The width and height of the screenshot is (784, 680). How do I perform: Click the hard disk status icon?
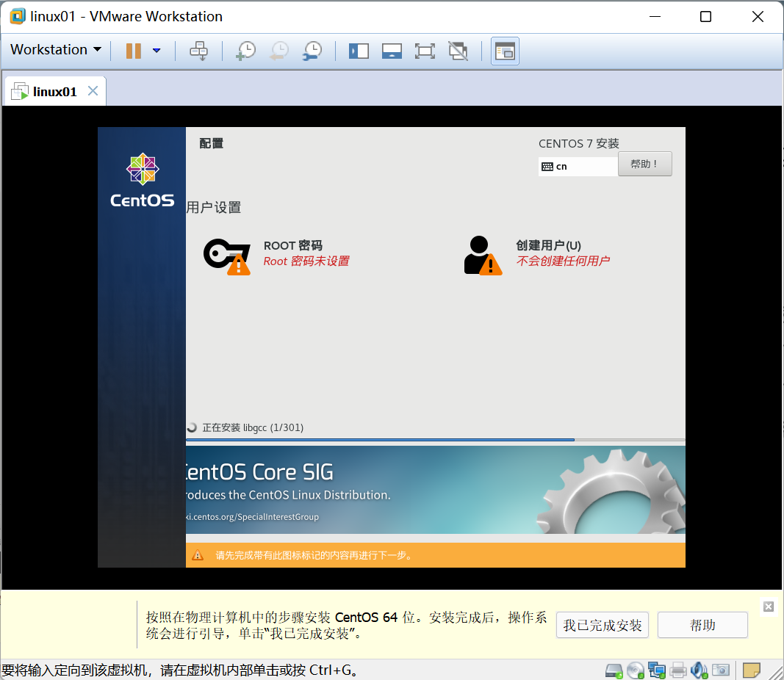tap(614, 670)
